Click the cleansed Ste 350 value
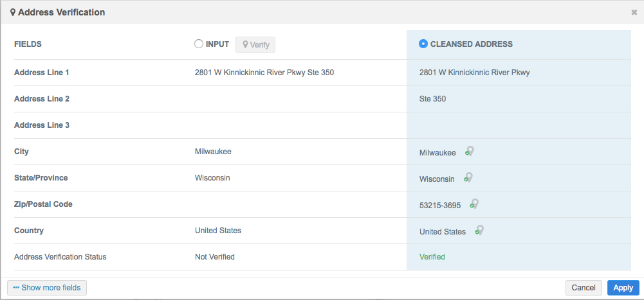This screenshot has width=644, height=300. point(432,99)
